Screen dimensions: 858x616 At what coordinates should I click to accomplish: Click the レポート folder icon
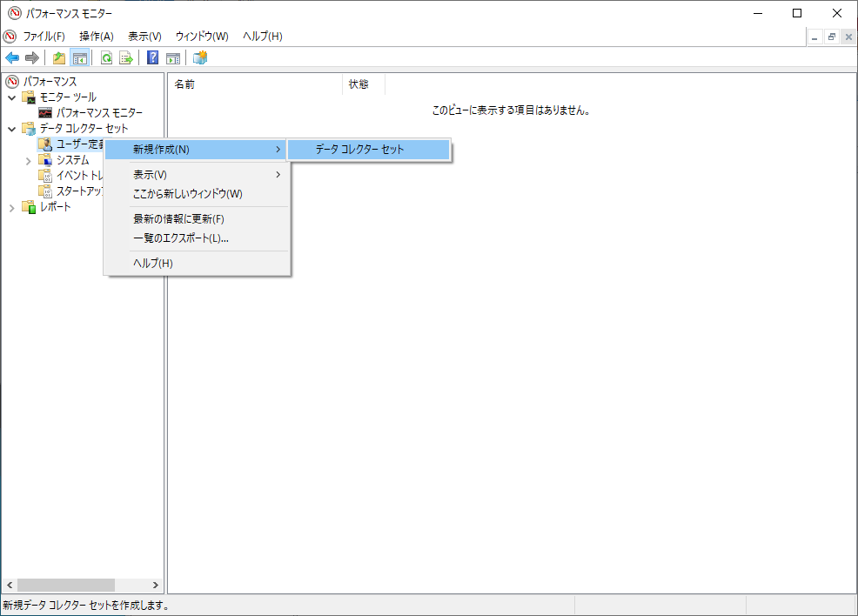(x=29, y=207)
